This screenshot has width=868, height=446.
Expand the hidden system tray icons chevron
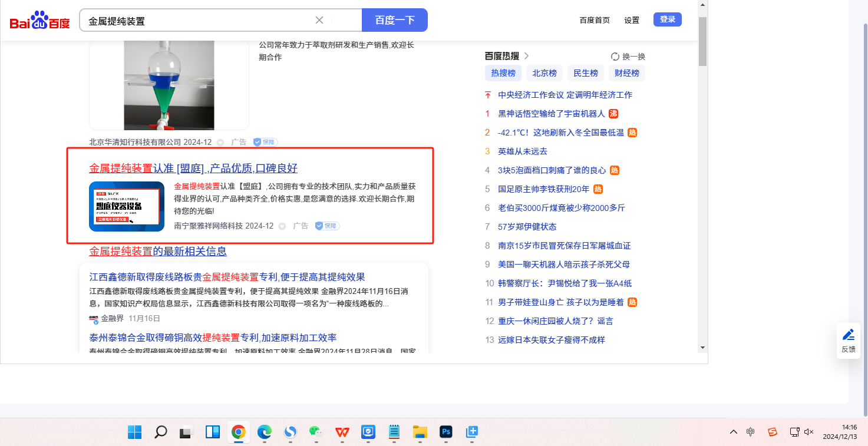[x=733, y=432]
